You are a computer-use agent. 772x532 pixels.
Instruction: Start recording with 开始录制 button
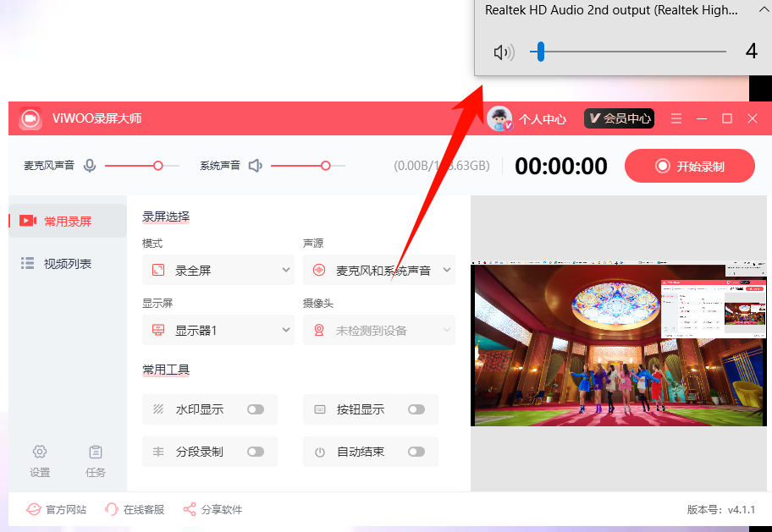coord(689,167)
